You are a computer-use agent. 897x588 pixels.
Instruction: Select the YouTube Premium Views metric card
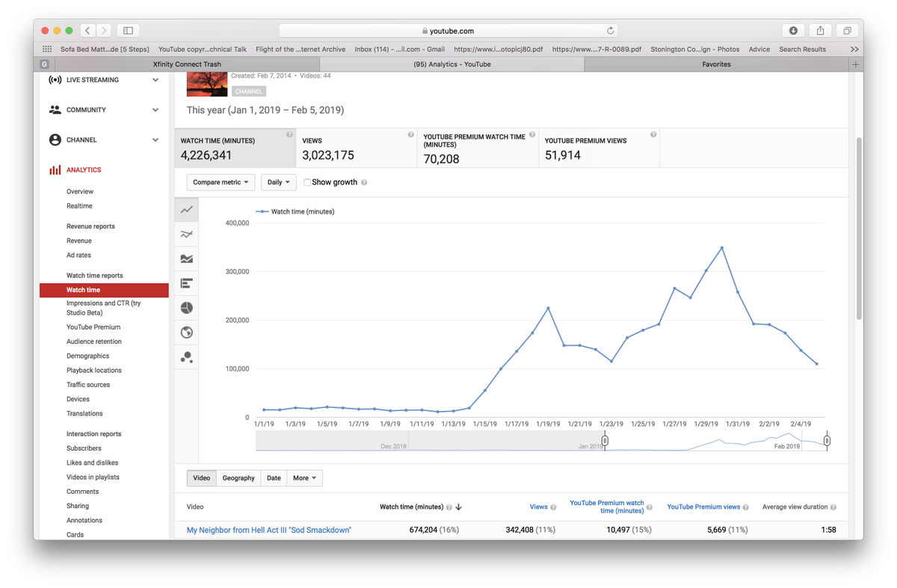pos(599,148)
